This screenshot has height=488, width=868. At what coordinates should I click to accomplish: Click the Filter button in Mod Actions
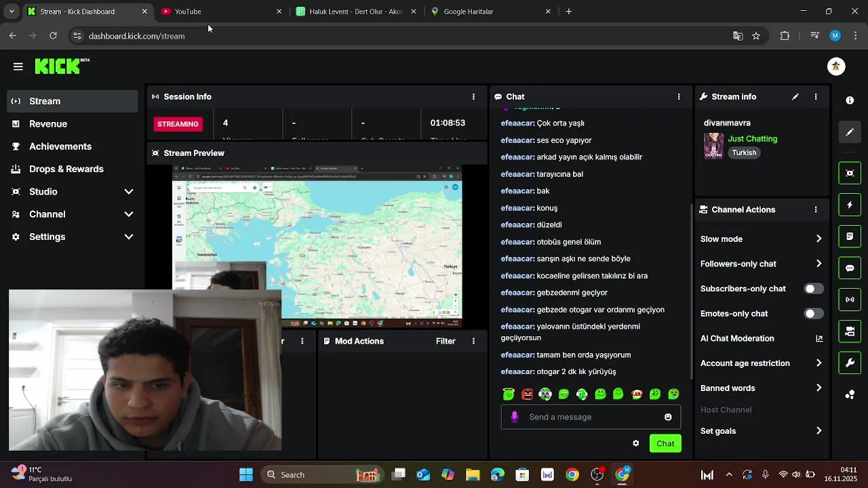point(446,342)
